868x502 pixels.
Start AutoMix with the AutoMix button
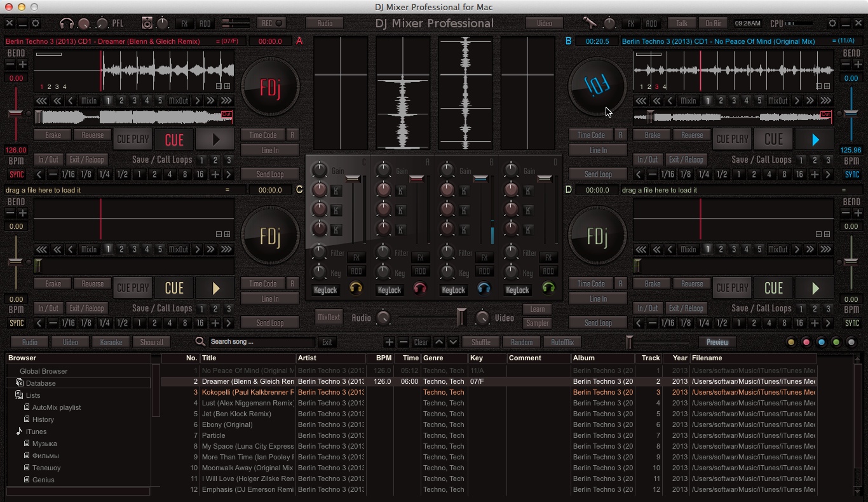tap(562, 342)
